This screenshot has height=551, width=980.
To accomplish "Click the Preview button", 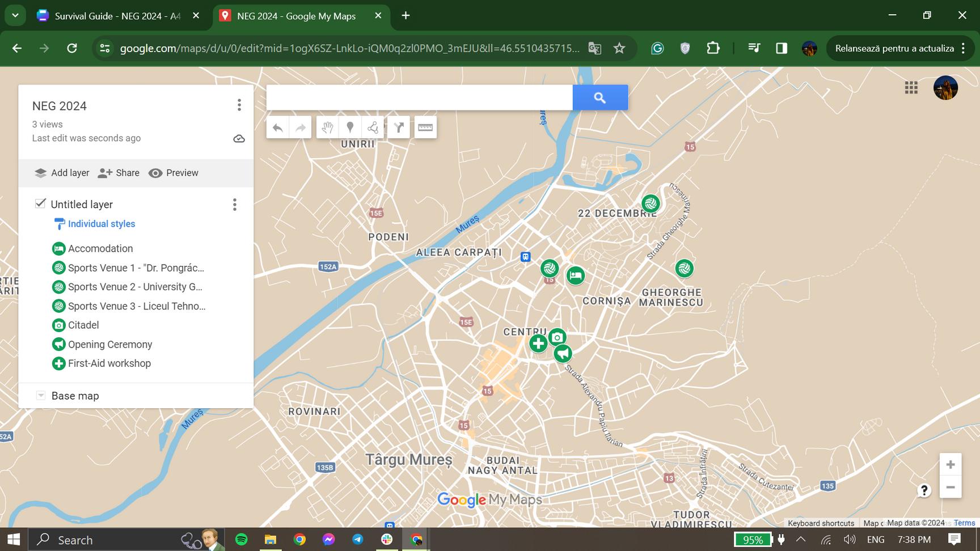I will (174, 173).
